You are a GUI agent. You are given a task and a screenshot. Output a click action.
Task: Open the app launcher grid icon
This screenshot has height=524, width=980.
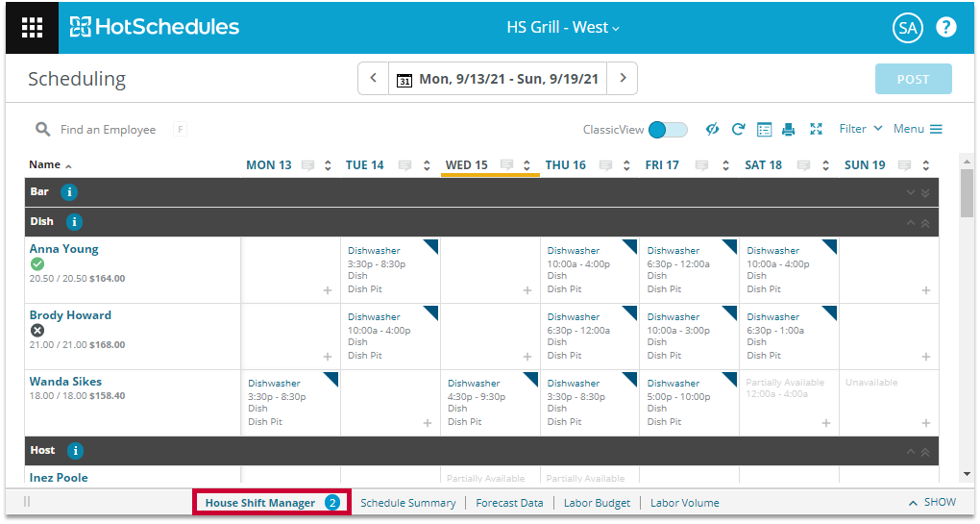(x=32, y=27)
